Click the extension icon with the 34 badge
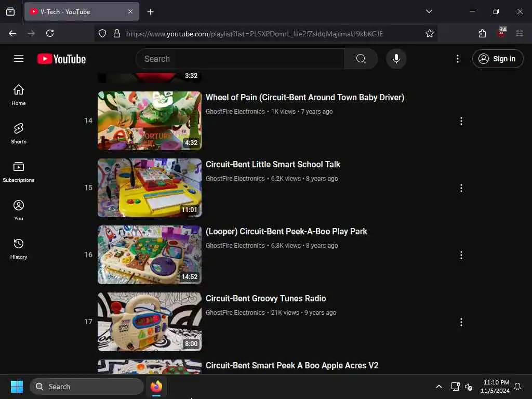The image size is (532, 399). point(501,33)
